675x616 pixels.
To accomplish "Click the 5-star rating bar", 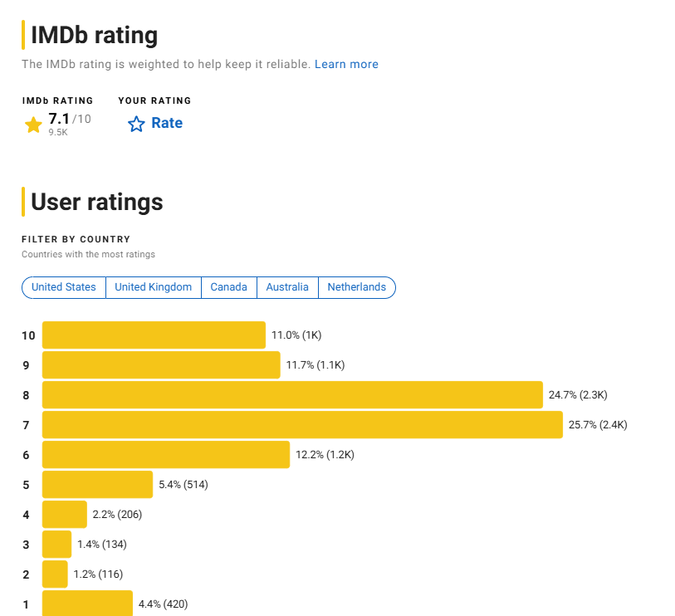I will (x=97, y=485).
